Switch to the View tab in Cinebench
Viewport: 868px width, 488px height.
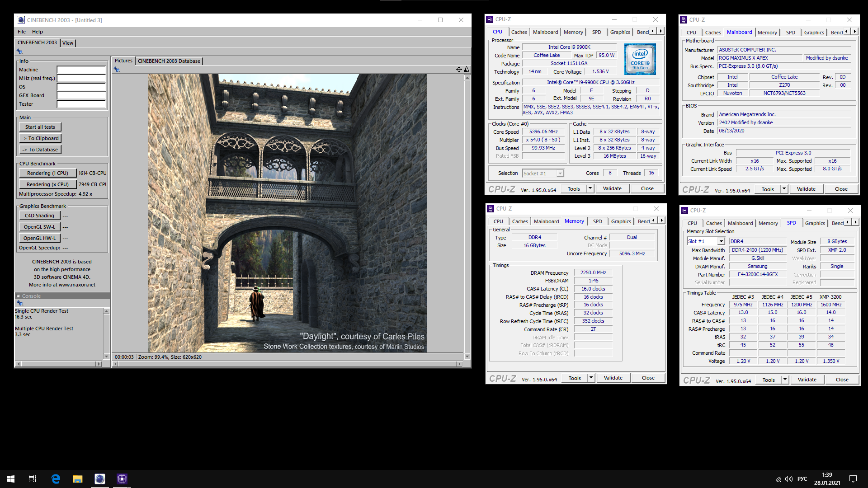68,43
